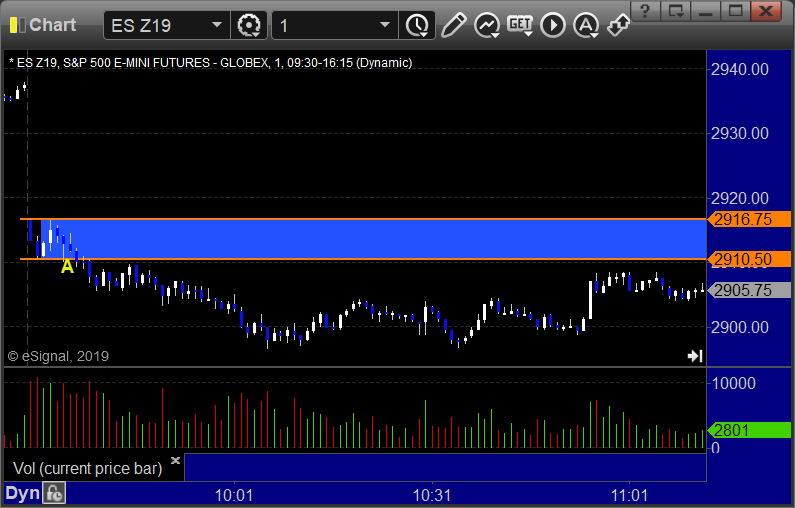Open the window layout dropdown icon
Screen dimensions: 795x508
[x=676, y=10]
